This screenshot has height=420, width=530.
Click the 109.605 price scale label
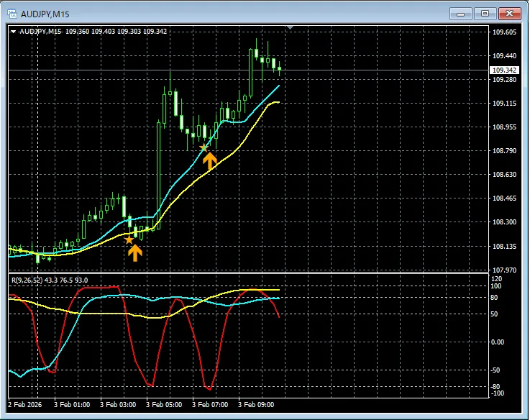(x=504, y=33)
